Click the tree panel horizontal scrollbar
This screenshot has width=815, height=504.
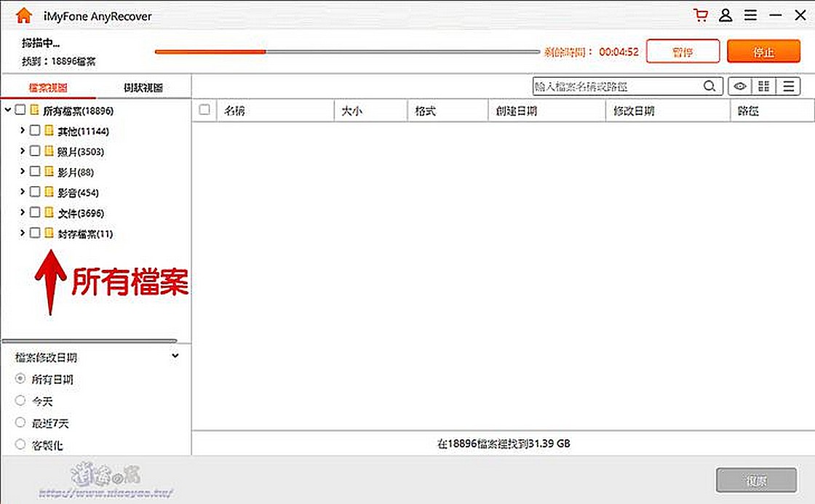click(x=90, y=341)
